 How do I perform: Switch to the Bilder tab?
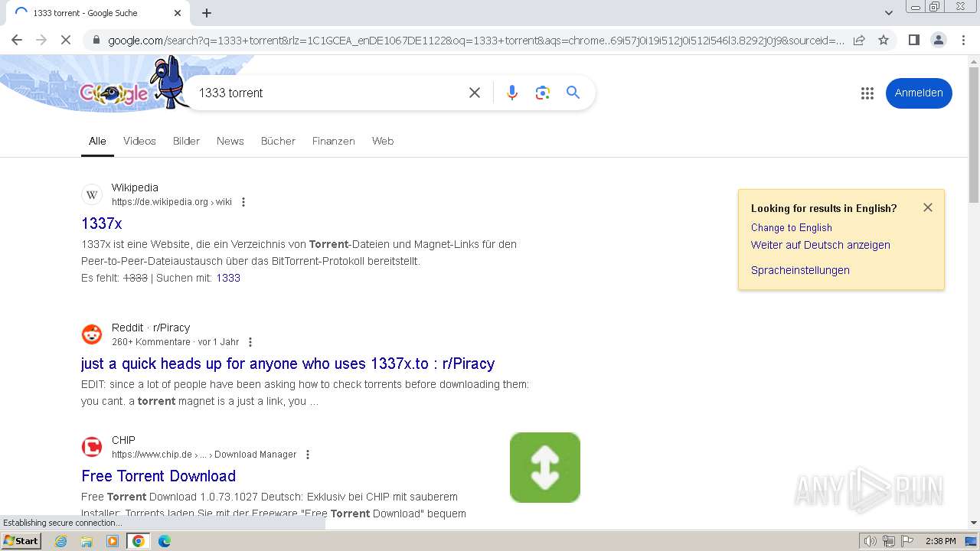pos(186,141)
